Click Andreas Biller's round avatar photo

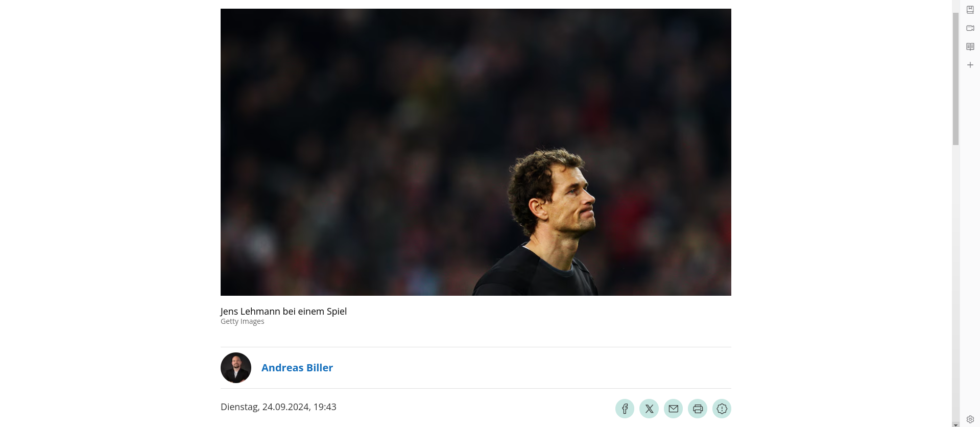[x=236, y=368]
